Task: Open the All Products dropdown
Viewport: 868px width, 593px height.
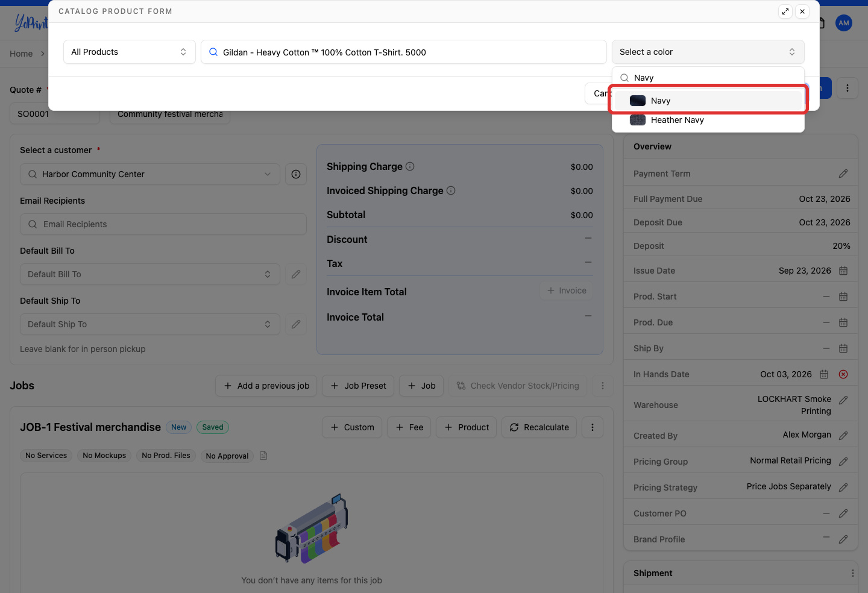Action: point(130,52)
